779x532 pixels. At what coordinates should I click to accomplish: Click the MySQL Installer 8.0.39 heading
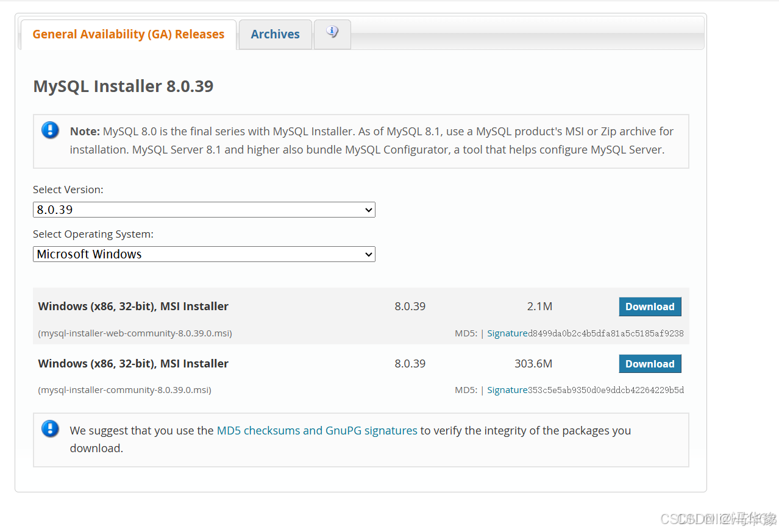point(123,86)
